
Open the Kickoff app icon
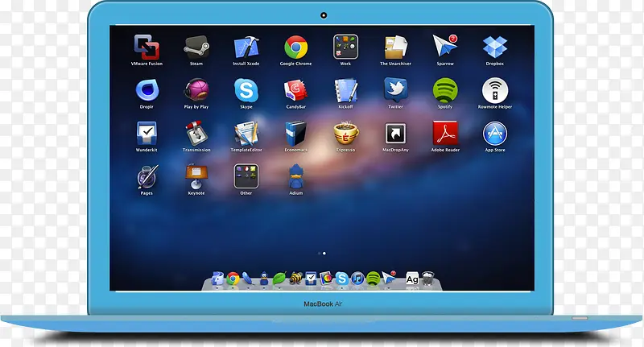(345, 90)
